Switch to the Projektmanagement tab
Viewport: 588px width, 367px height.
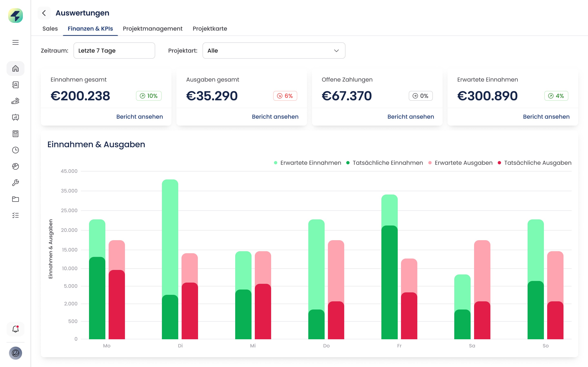152,29
